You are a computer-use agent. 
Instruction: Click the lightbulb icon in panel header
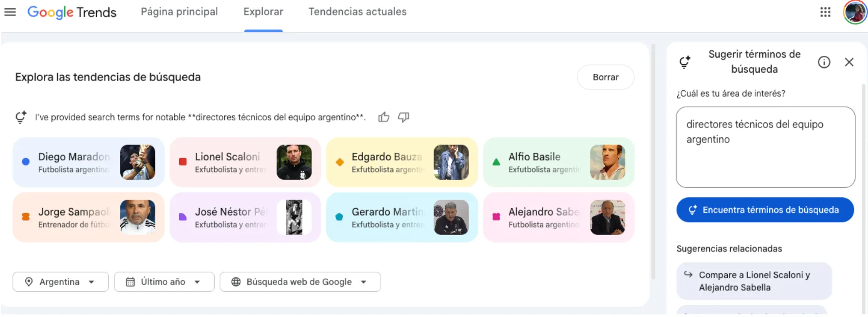685,62
